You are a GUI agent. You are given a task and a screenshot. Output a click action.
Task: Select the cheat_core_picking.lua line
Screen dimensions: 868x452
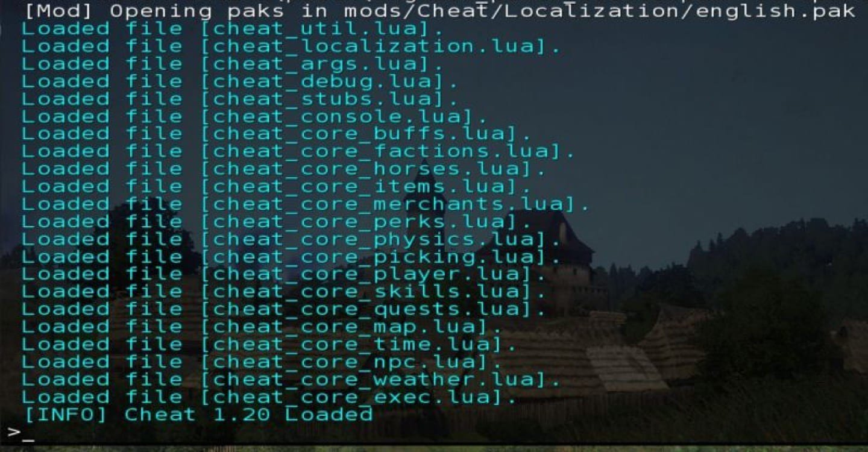pyautogui.click(x=291, y=257)
